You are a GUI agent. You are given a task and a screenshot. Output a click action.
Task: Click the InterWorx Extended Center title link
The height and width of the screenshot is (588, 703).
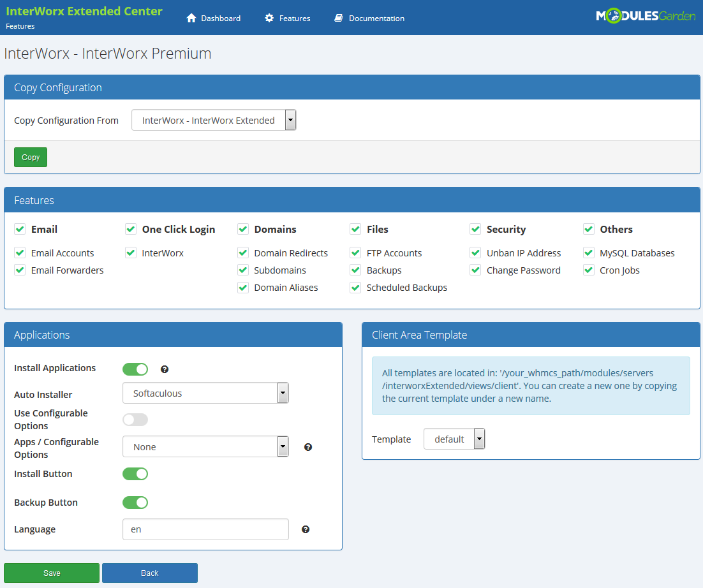(x=84, y=11)
